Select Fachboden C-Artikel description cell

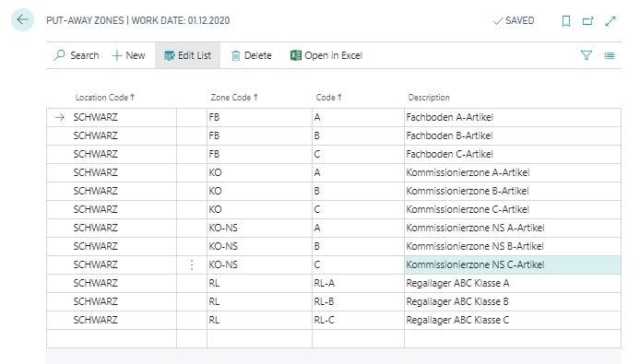(x=512, y=154)
